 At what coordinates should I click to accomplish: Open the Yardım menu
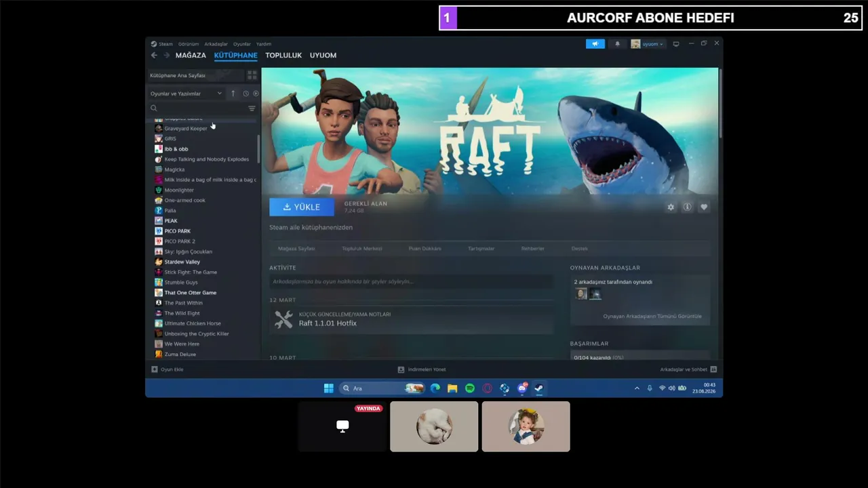point(264,44)
